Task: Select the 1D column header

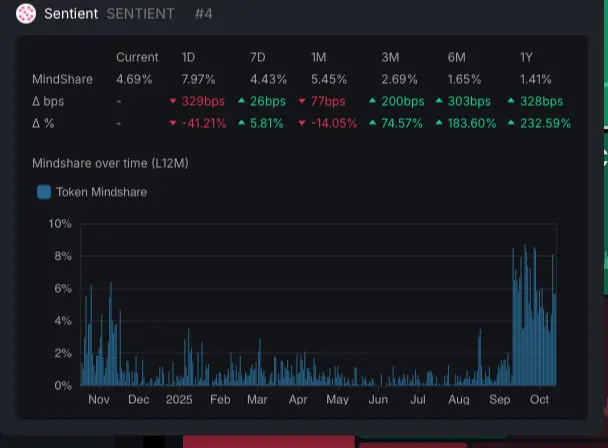Action: point(188,57)
